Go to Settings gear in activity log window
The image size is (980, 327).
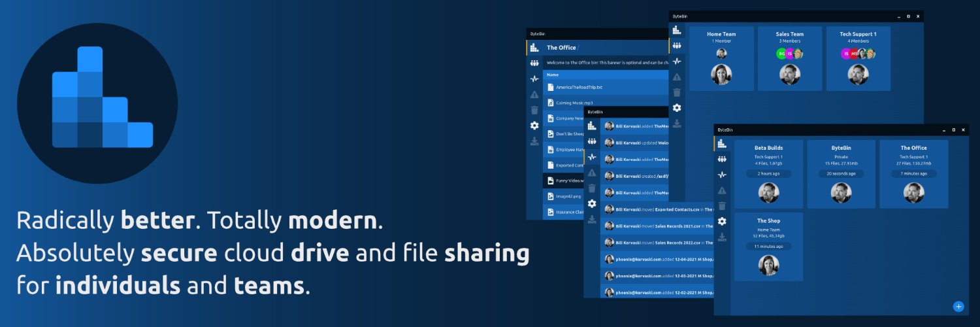point(592,204)
